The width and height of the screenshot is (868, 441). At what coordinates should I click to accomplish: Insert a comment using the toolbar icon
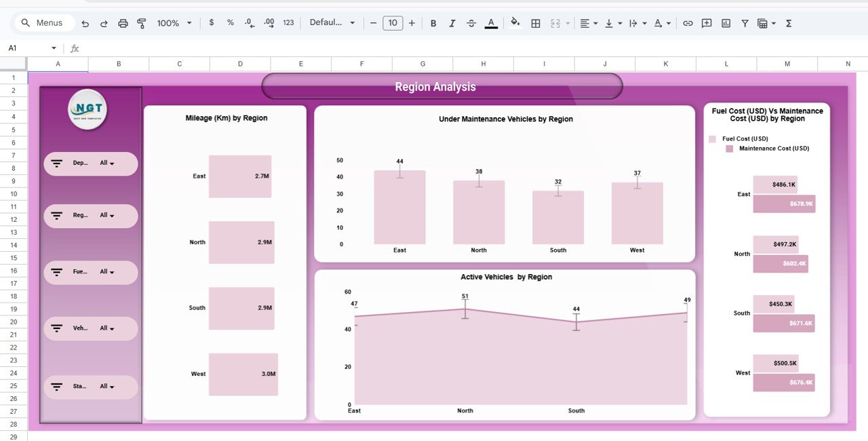(706, 22)
